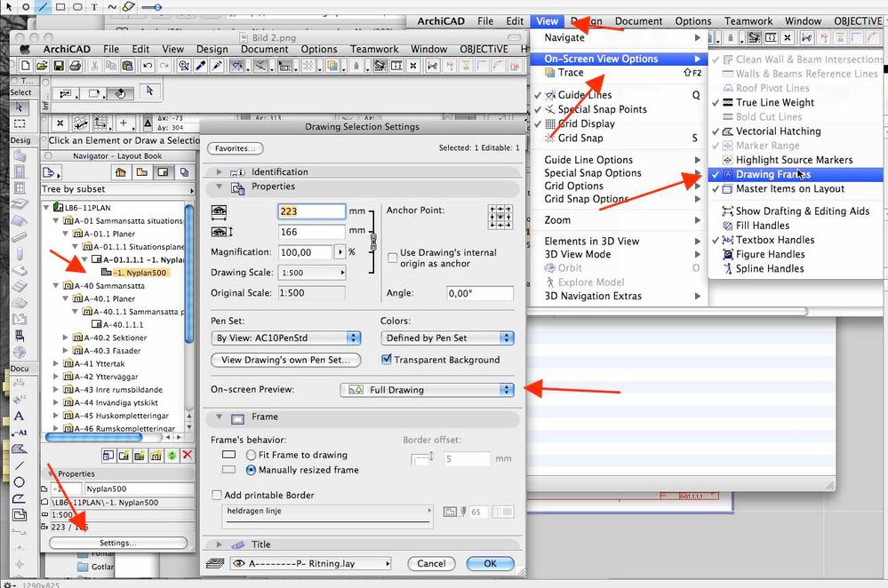This screenshot has width=888, height=588.
Task: Enable Use Drawing's internal origin as anchor
Action: tap(392, 258)
